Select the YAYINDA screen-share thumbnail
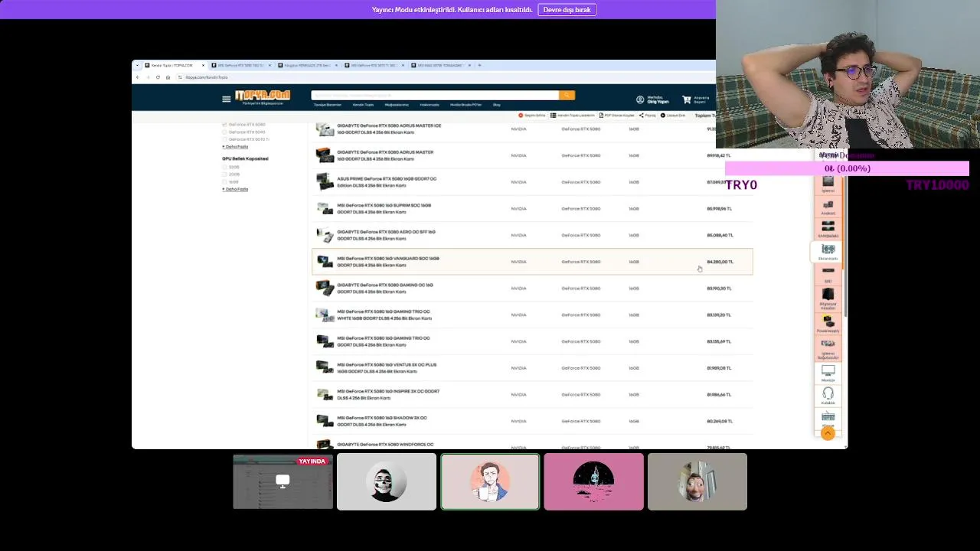Viewport: 980px width, 551px height. pos(283,481)
